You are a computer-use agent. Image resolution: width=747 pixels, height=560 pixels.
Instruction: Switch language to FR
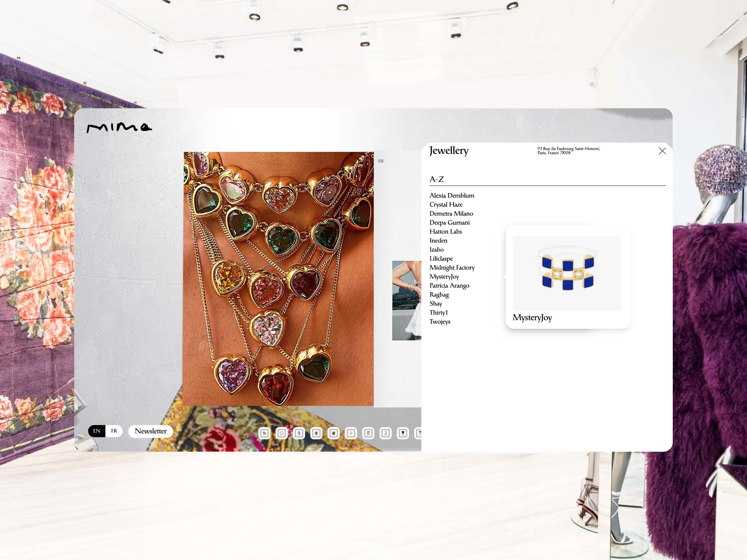(x=114, y=431)
